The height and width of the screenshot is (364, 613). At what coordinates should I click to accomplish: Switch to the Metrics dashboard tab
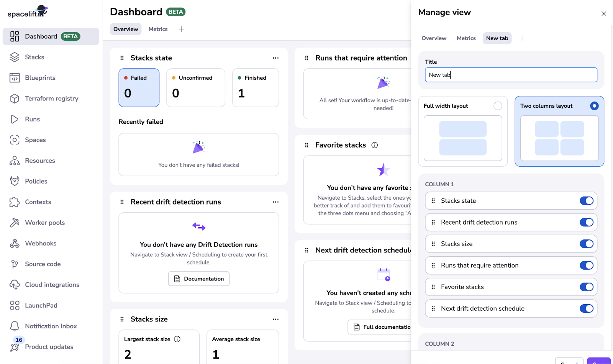click(x=158, y=29)
